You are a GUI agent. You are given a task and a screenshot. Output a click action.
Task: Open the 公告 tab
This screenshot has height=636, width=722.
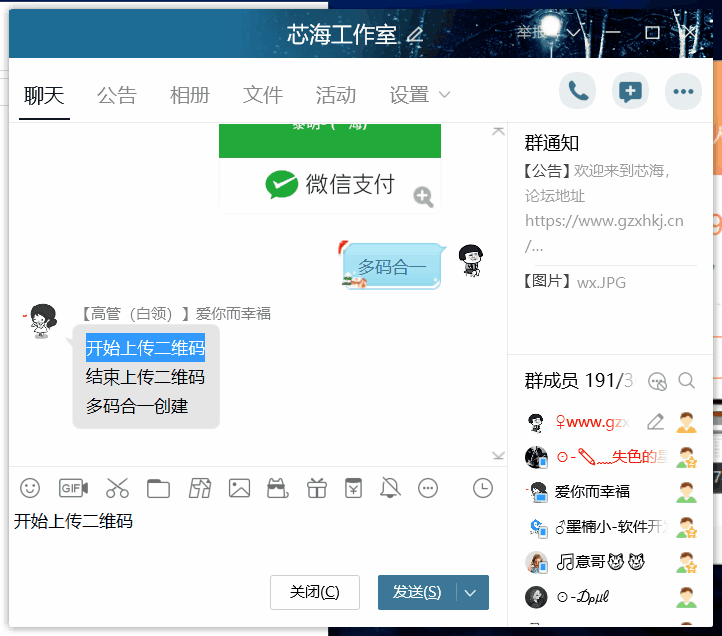coord(117,96)
